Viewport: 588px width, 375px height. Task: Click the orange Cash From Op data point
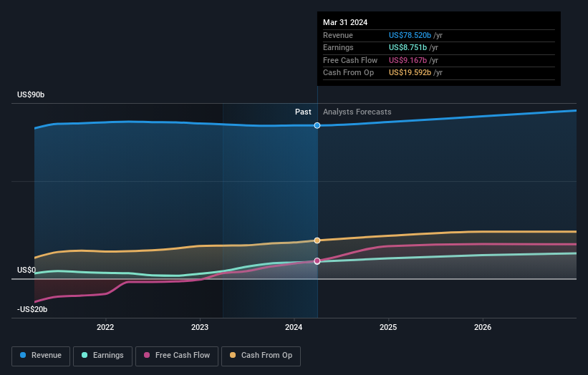point(317,240)
